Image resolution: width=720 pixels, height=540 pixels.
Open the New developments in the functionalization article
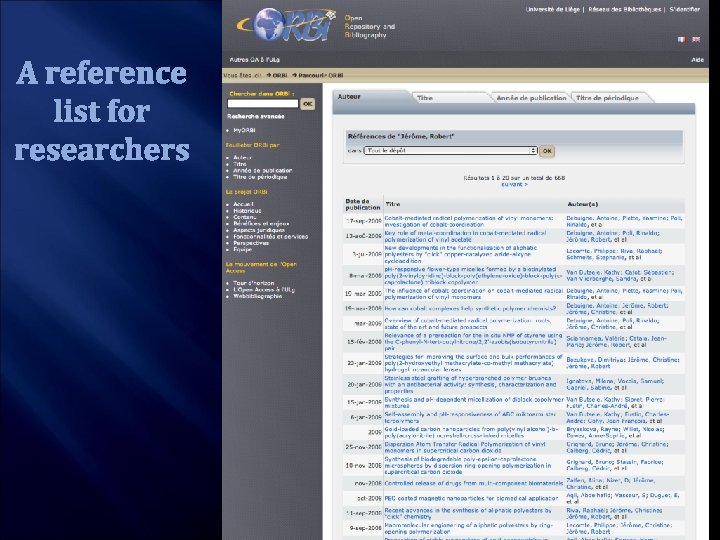[461, 254]
